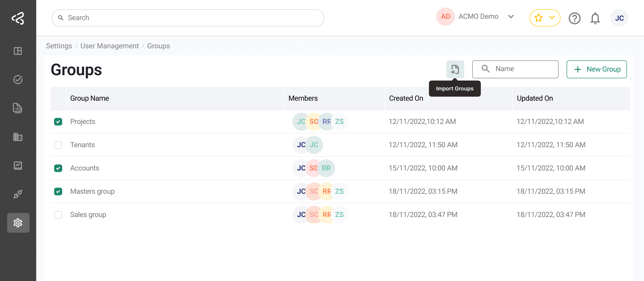Select the integrations plug icon in sidebar
The width and height of the screenshot is (644, 281).
(18, 194)
